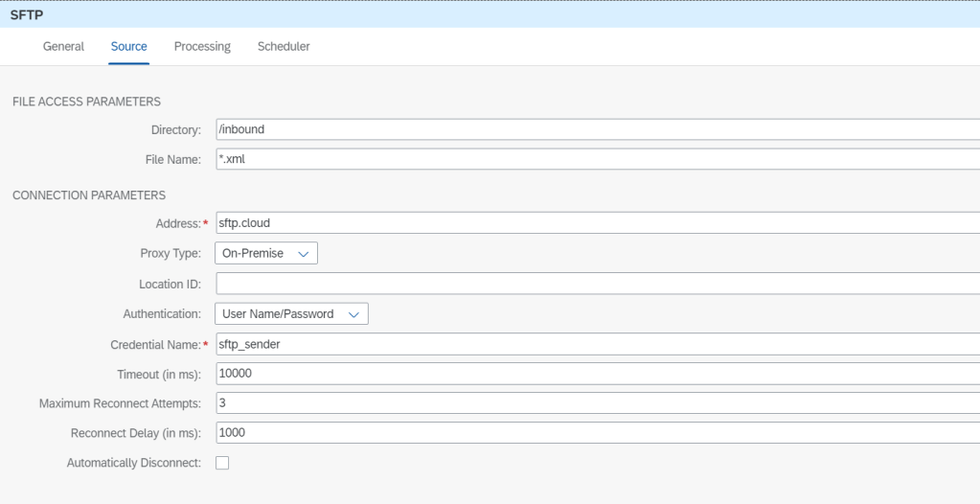The image size is (980, 504).
Task: Click the empty Location ID field
Action: click(x=594, y=284)
